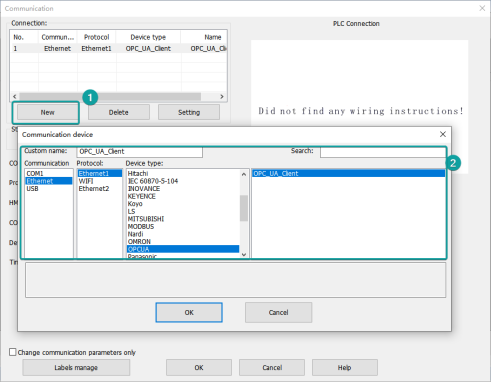
Task: Click the Connection table horizontal scrollbar thumb
Action: coord(110,97)
